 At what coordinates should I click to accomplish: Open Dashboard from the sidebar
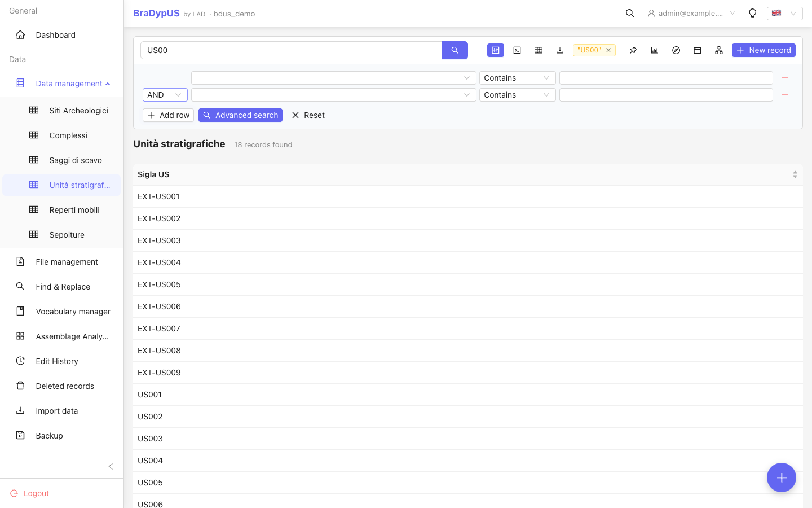[x=62, y=35]
